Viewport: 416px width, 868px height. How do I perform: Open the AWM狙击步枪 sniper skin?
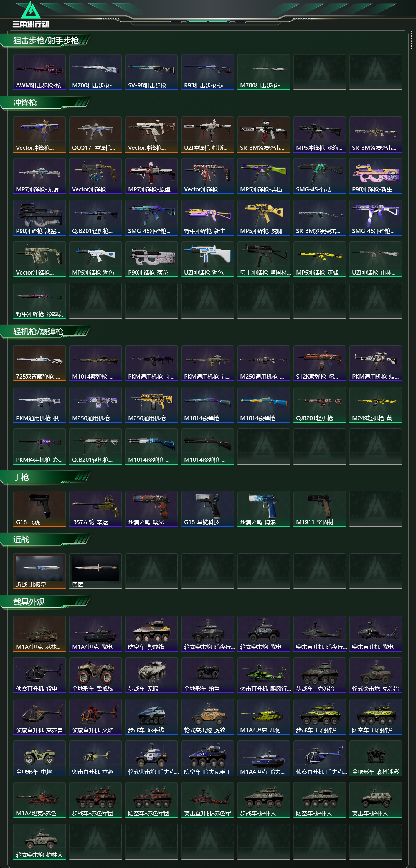click(x=39, y=72)
